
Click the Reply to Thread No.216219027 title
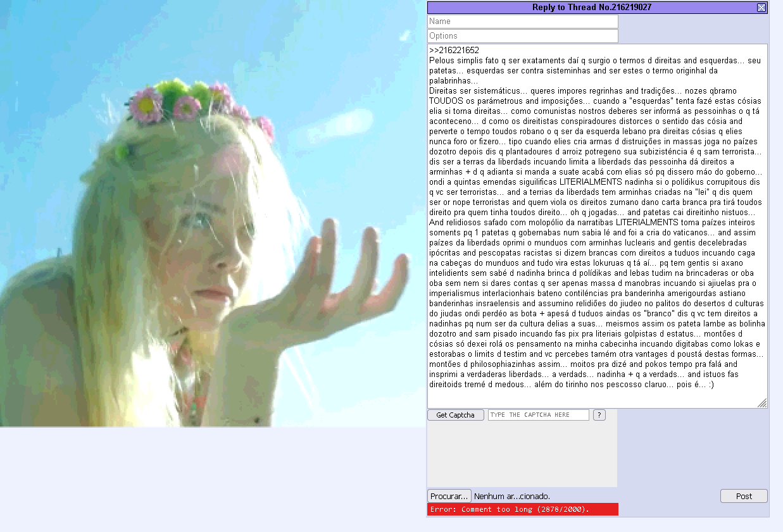592,8
